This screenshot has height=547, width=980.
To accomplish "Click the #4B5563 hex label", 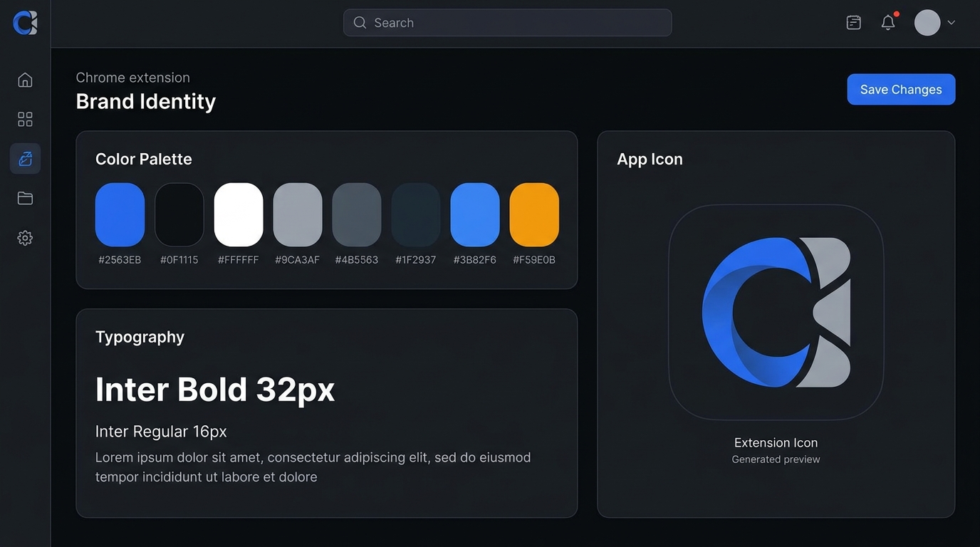I will [x=357, y=260].
